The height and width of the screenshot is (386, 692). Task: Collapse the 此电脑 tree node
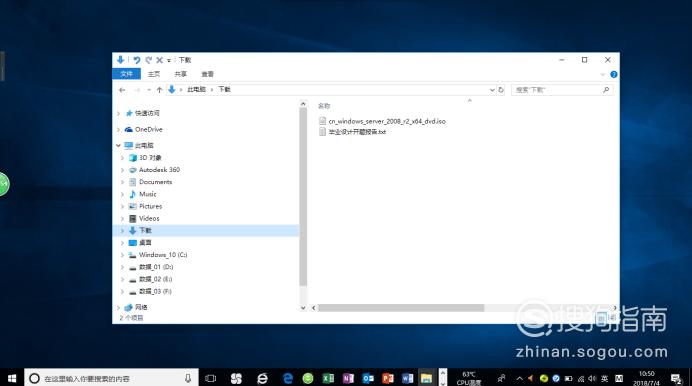tap(118, 145)
